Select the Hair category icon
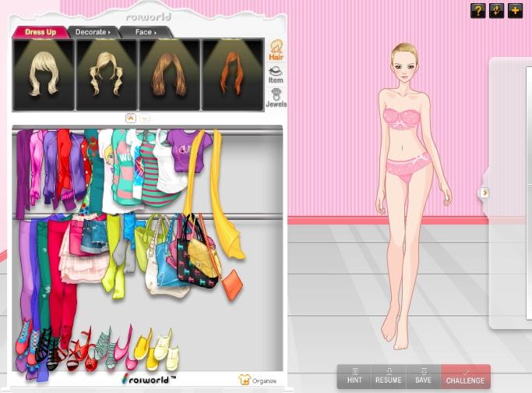 pyautogui.click(x=276, y=51)
